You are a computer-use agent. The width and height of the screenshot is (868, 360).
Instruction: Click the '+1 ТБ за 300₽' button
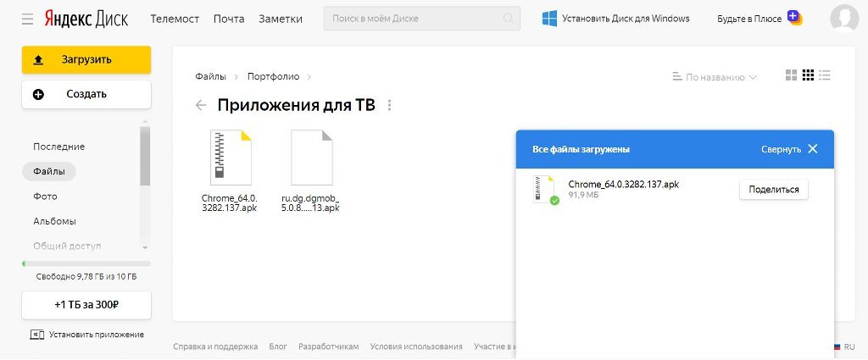pyautogui.click(x=86, y=305)
